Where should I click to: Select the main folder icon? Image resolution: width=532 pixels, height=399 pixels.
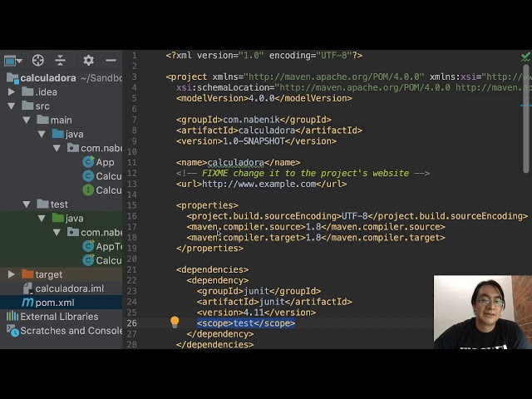[42, 120]
